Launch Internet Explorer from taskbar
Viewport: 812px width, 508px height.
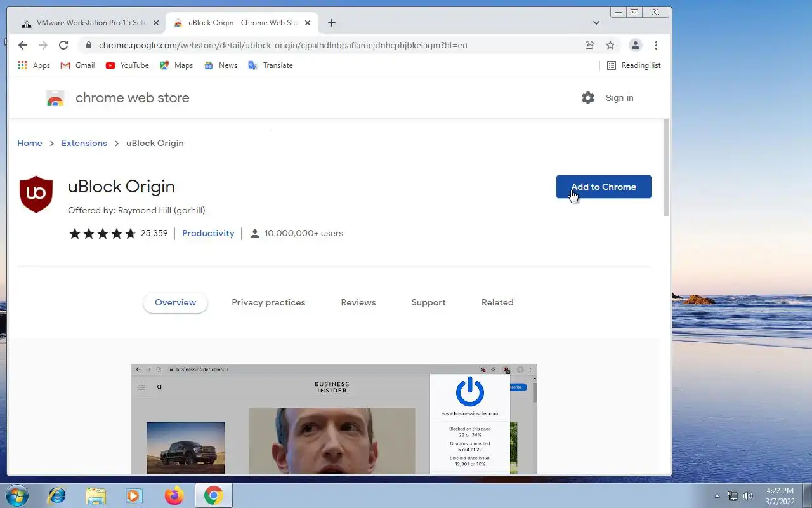[x=57, y=495]
